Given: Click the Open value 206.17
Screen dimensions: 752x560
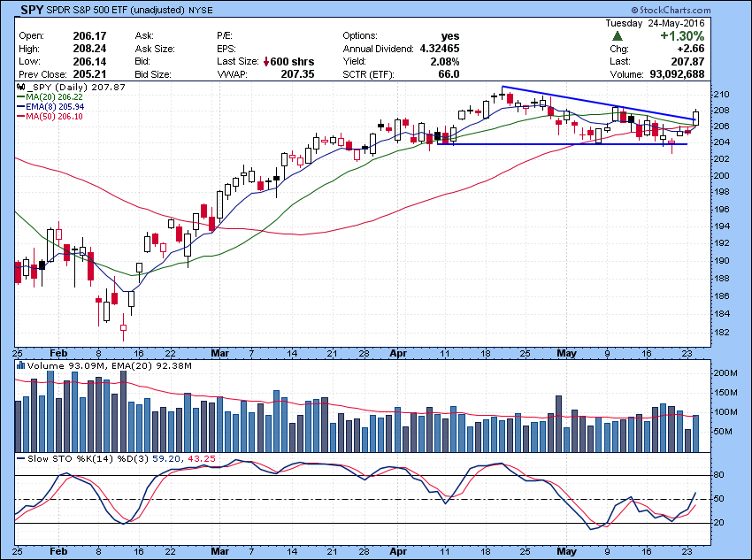Looking at the screenshot, I should point(89,36).
